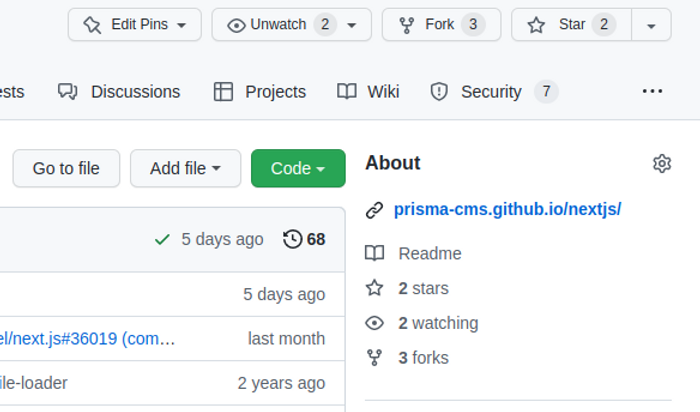Open the more tabs ellipsis menu
The width and height of the screenshot is (700, 412).
tap(652, 92)
